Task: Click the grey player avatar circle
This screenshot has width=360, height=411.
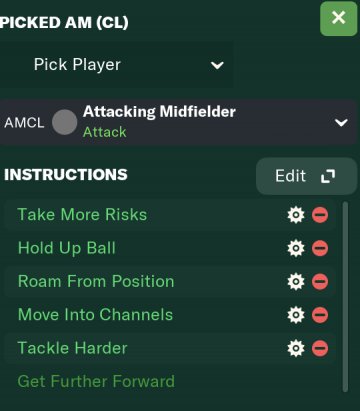Action: pos(65,122)
